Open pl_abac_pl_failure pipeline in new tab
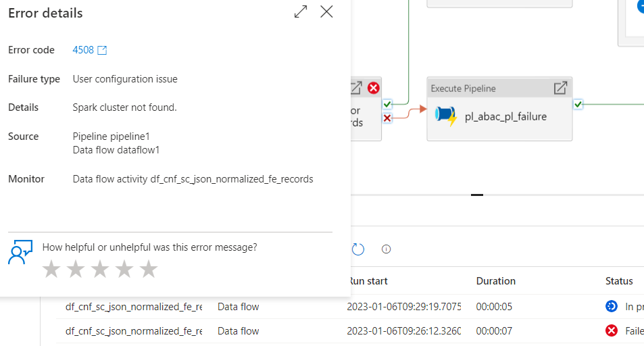This screenshot has height=346, width=644. point(560,88)
